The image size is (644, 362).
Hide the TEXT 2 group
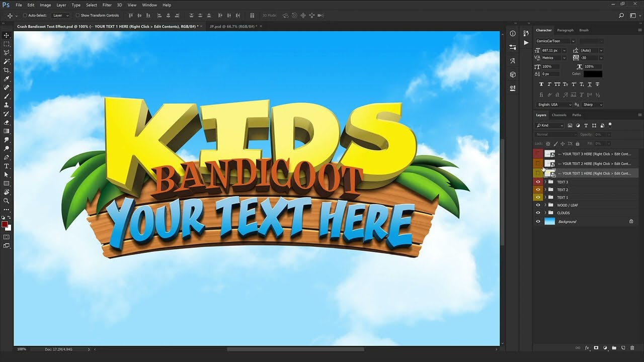pos(538,190)
